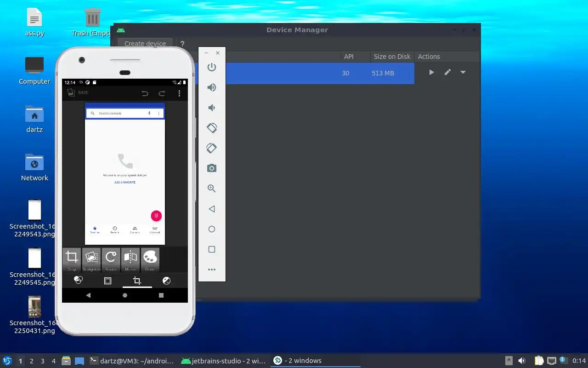Open Trash on the desktop

pyautogui.click(x=92, y=23)
